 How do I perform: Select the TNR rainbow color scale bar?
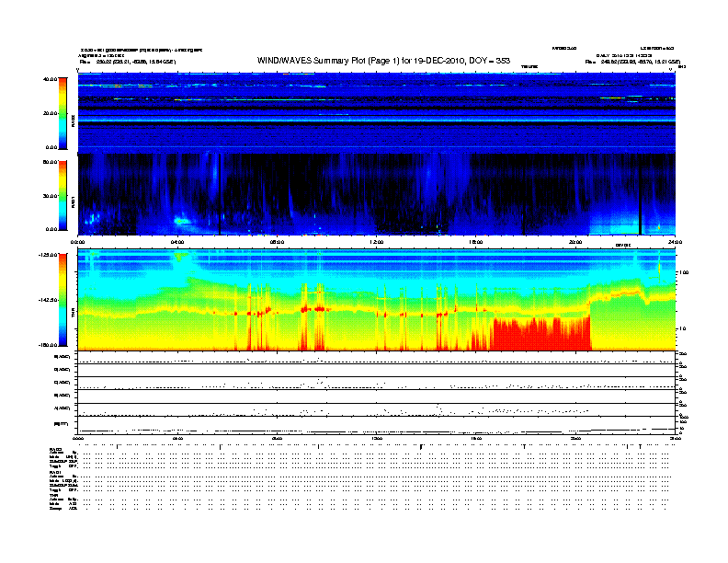pyautogui.click(x=63, y=300)
